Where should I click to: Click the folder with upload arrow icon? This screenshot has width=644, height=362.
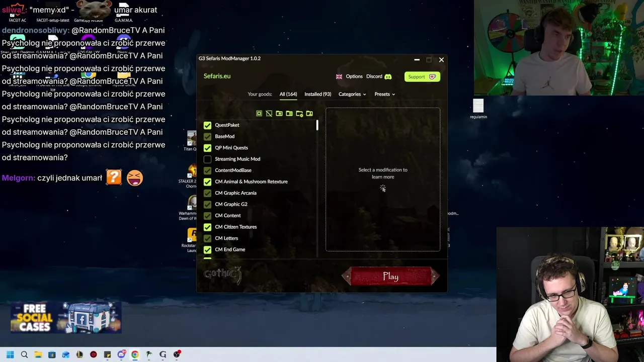pyautogui.click(x=279, y=114)
